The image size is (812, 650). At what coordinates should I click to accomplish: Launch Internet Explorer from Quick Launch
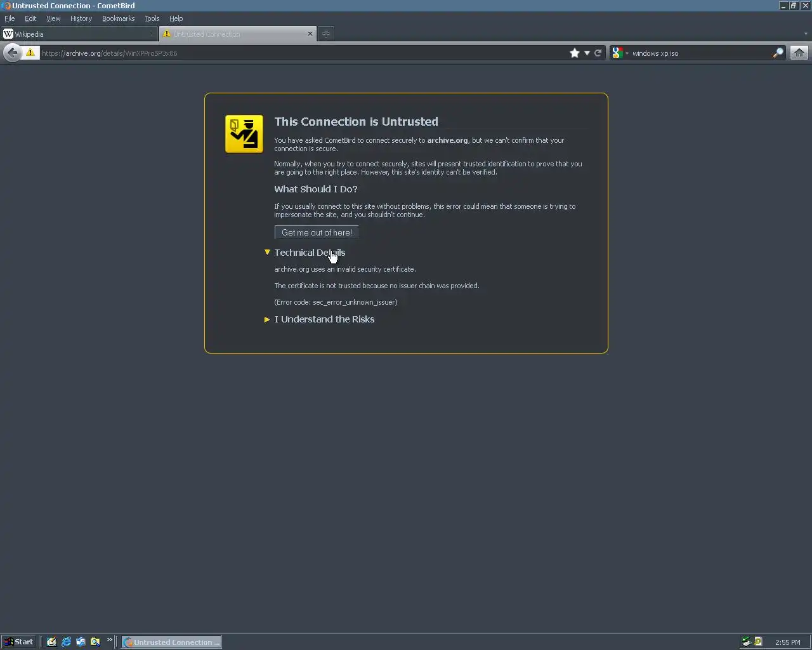click(x=66, y=642)
